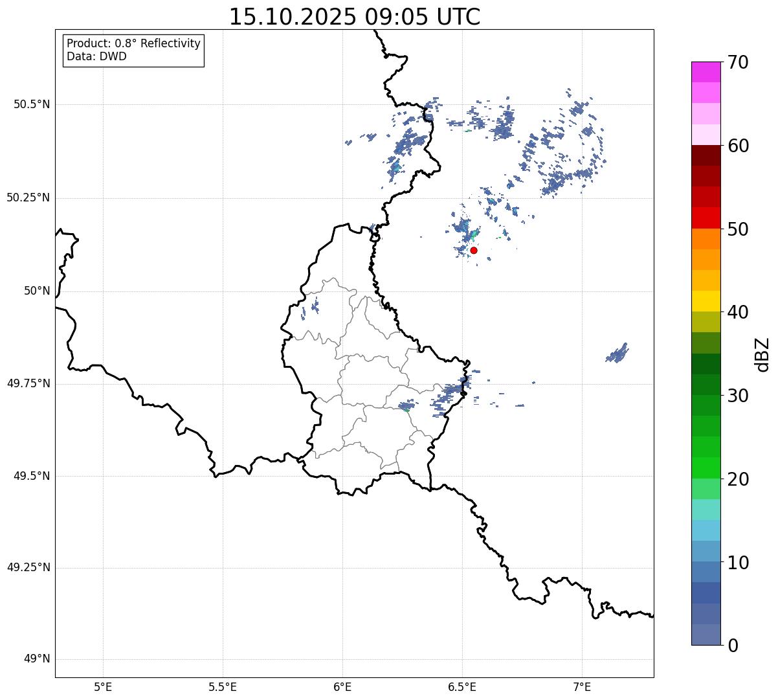This screenshot has width=778, height=700.
Task: Click the 5°E longitude label
Action: tap(103, 686)
